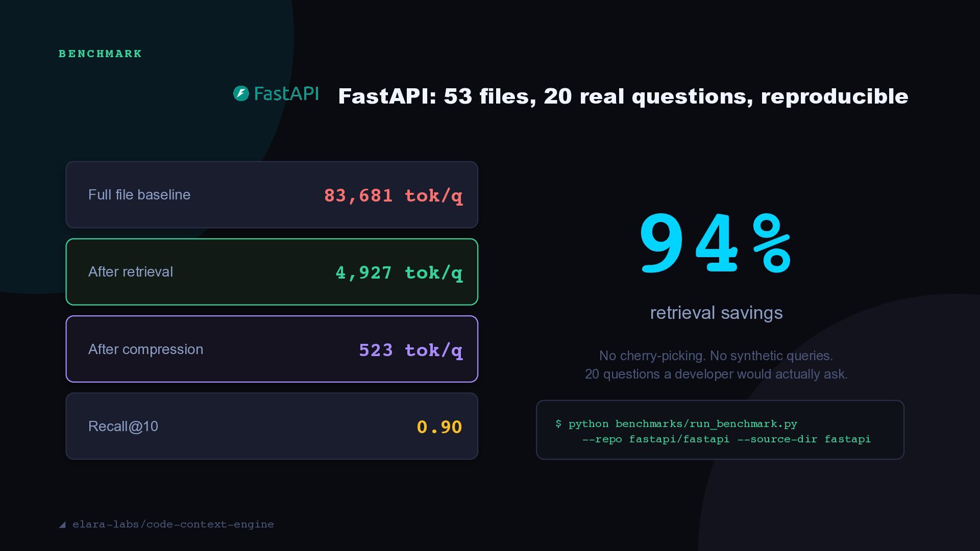Select the After compression card
Viewport: 980px width, 551px height.
pyautogui.click(x=272, y=349)
